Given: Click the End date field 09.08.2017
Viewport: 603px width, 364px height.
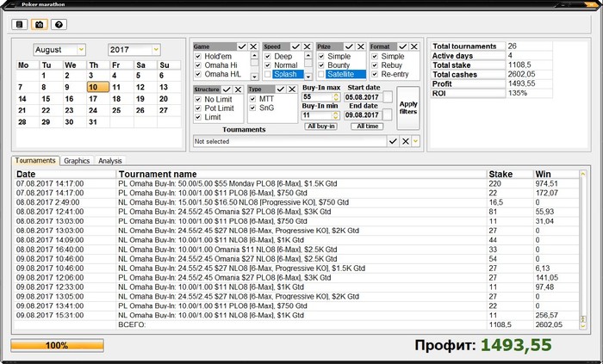Looking at the screenshot, I should coord(363,114).
